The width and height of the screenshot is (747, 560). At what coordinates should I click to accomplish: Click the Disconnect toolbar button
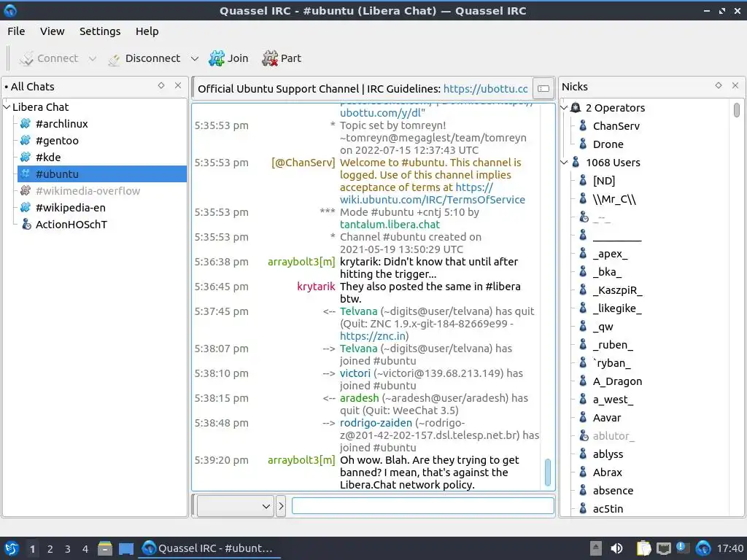pyautogui.click(x=144, y=58)
